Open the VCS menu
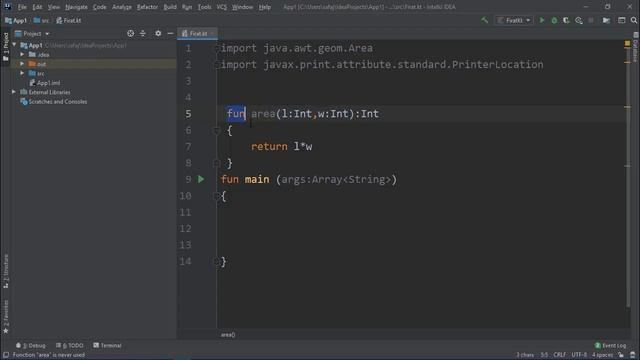Viewport: 640px width, 360px height. pyautogui.click(x=222, y=7)
